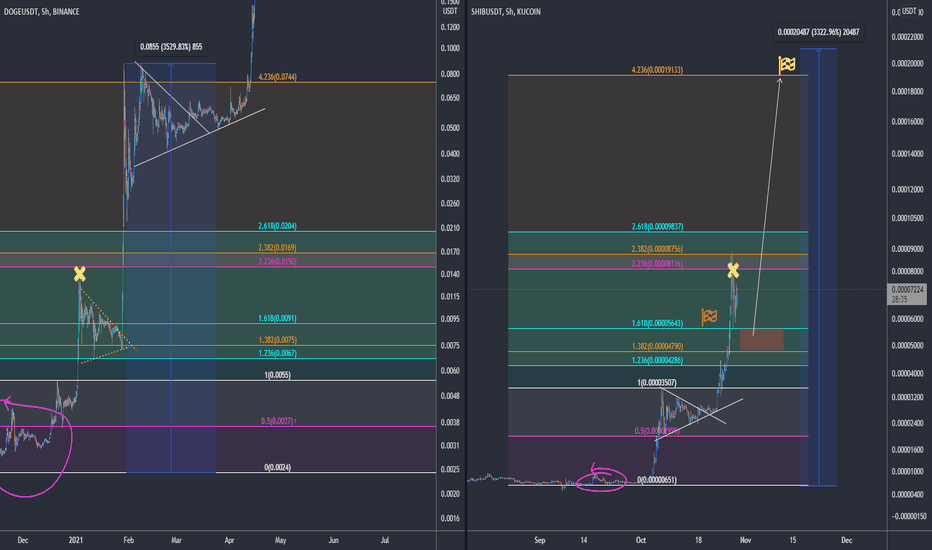The height and width of the screenshot is (550, 932).
Task: Click the 0.00004000 tick on the SHIB price axis
Action: 908,373
